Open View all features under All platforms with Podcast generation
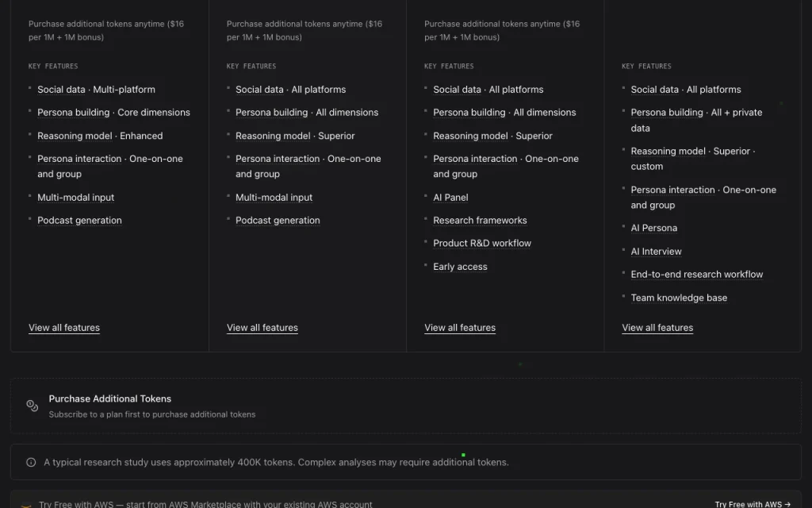 tap(262, 328)
